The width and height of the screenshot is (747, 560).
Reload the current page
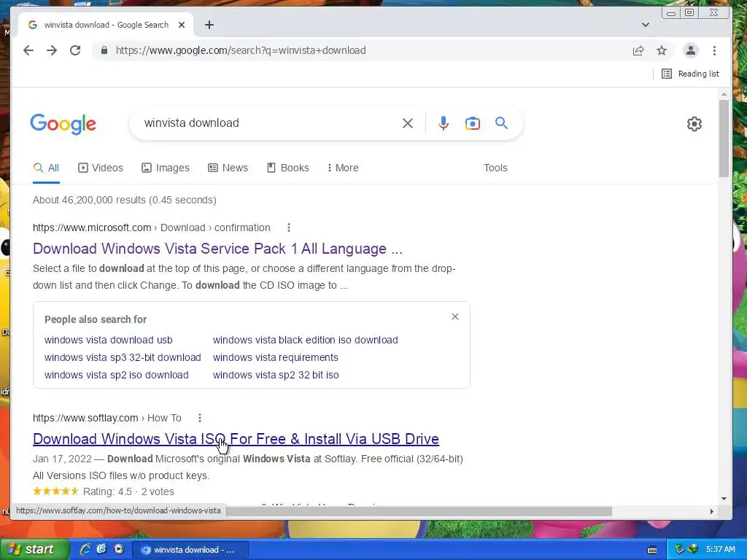pyautogui.click(x=75, y=50)
